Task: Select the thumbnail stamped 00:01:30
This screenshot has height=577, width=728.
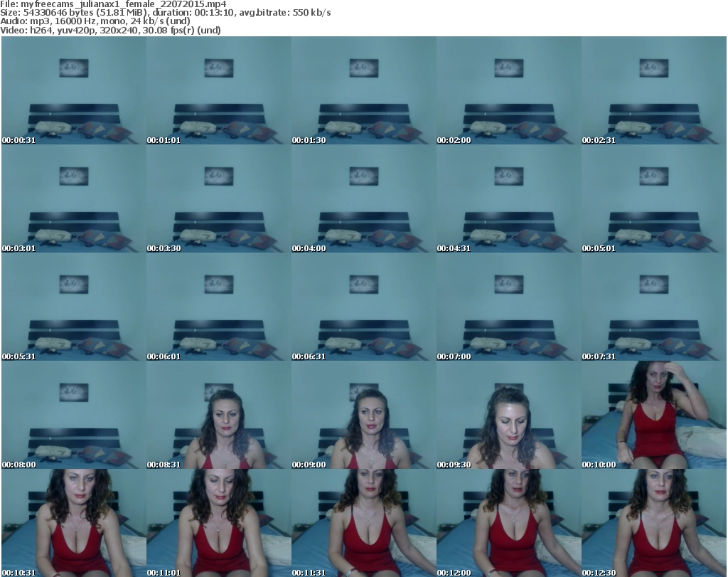Action: click(363, 90)
